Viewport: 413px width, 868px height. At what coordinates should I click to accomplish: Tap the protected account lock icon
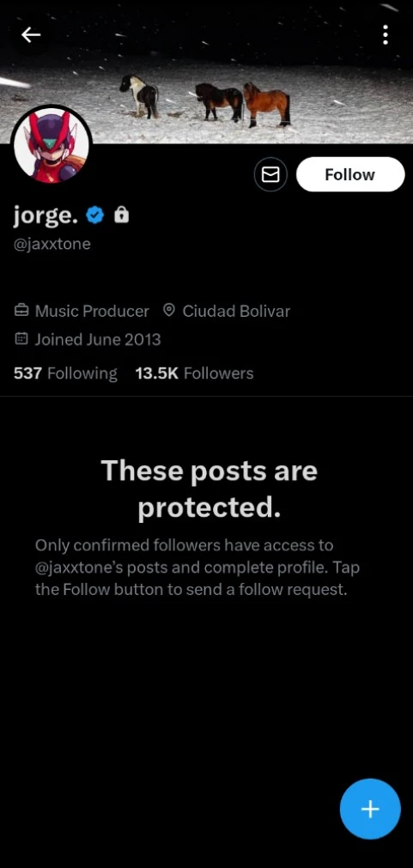(x=121, y=215)
